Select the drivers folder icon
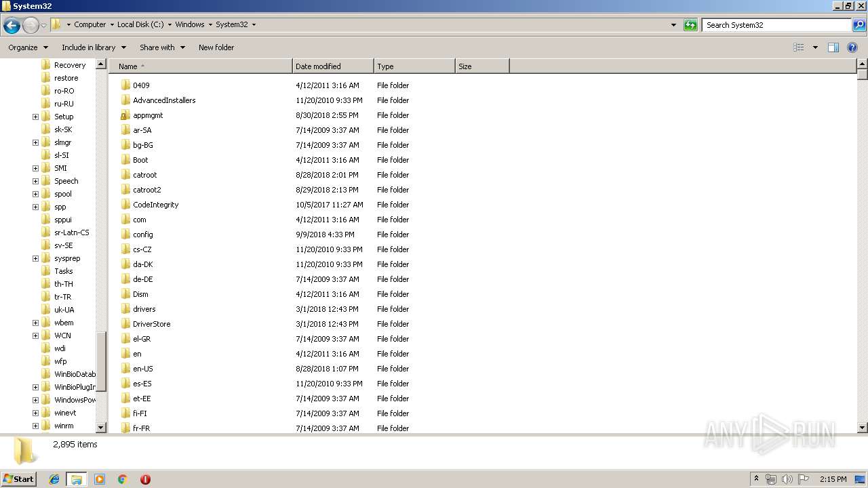 pyautogui.click(x=125, y=309)
